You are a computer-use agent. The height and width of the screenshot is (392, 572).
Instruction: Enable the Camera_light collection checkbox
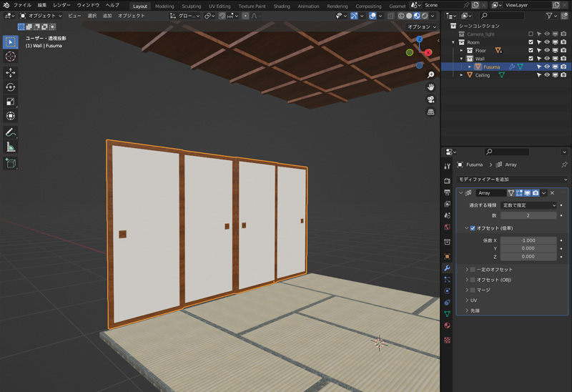[531, 34]
